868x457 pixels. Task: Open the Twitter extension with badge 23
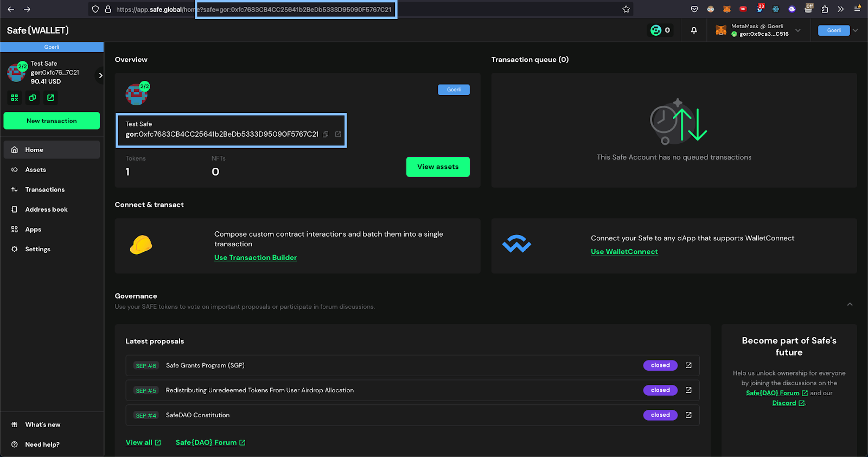[x=760, y=8]
